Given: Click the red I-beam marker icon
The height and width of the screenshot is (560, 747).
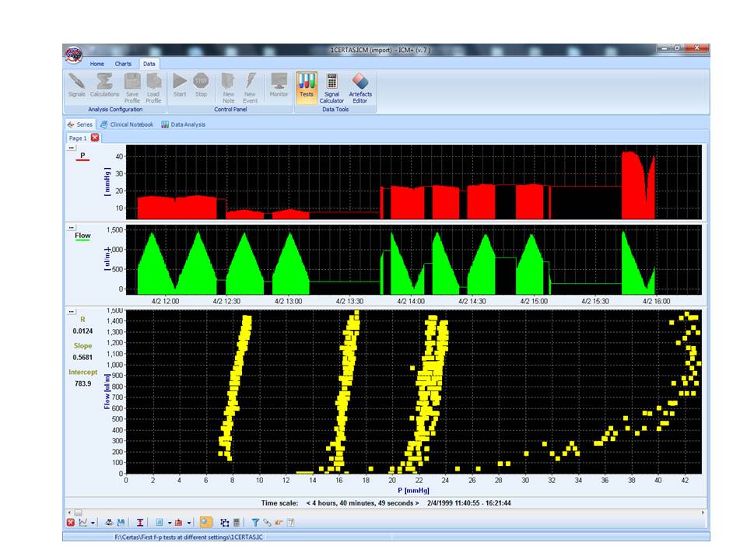Looking at the screenshot, I should [140, 523].
